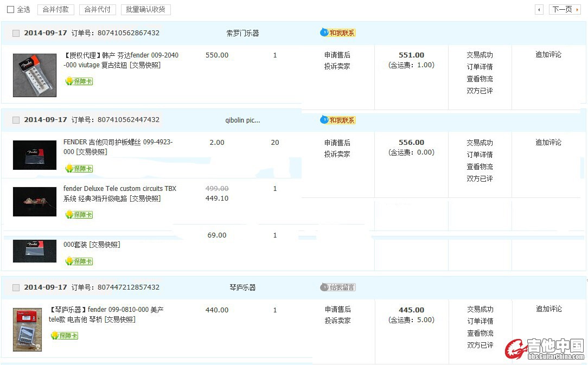This screenshot has height=365, width=588.
Task: Click 查看物流 for the 556.00 order
Action: point(480,167)
